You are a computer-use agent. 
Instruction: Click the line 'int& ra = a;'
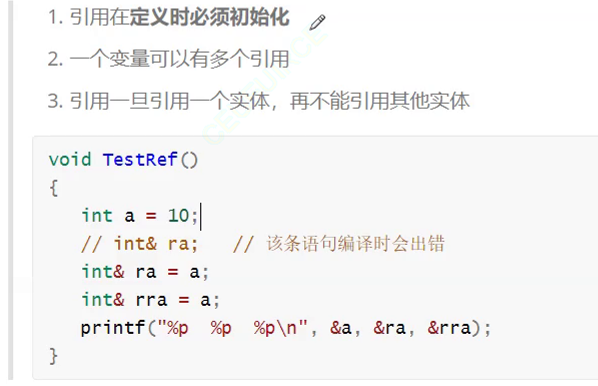[x=145, y=272]
